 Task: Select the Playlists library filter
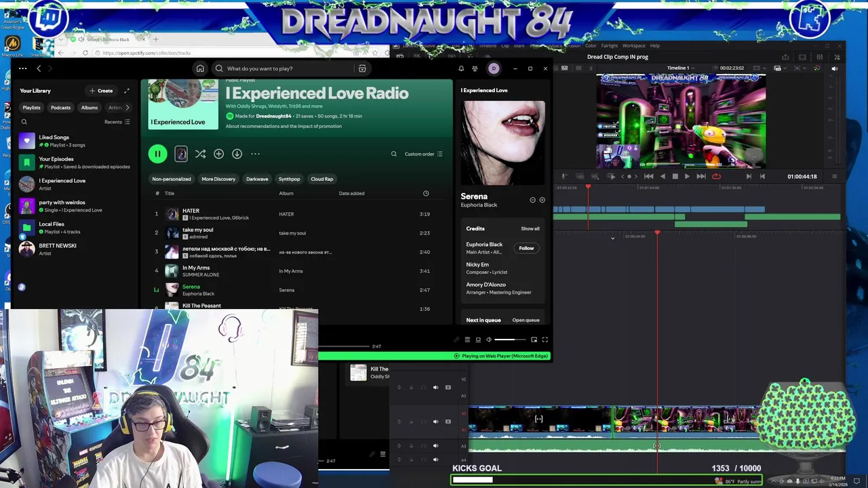tap(31, 107)
